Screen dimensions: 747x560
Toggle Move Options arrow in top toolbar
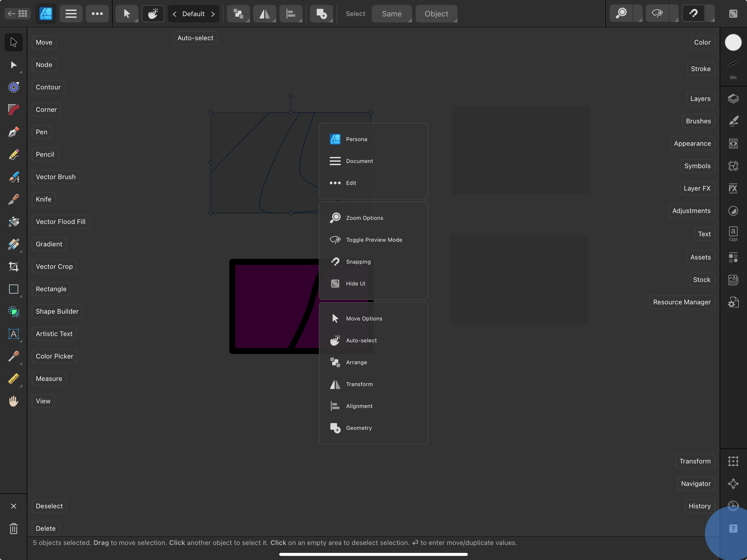[127, 14]
